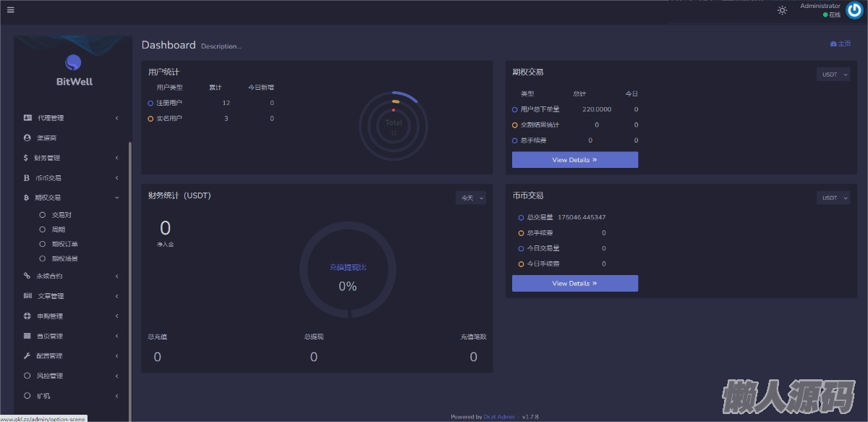Click the 总交易量 label

click(540, 217)
